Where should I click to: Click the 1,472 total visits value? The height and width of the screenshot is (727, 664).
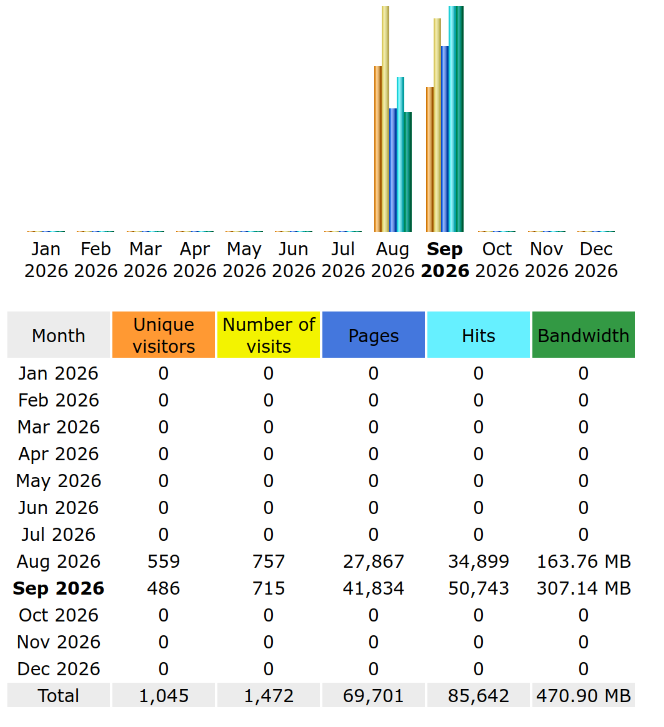[268, 696]
